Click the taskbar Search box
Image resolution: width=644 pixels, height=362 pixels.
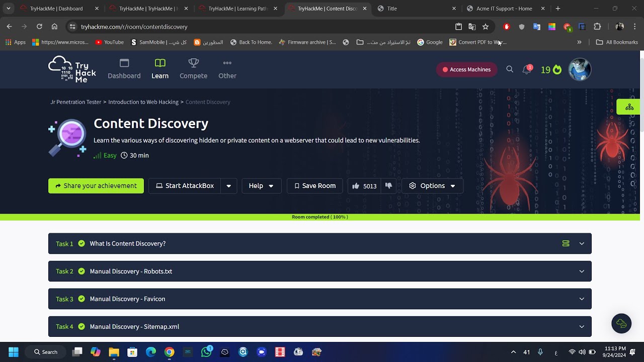46,352
